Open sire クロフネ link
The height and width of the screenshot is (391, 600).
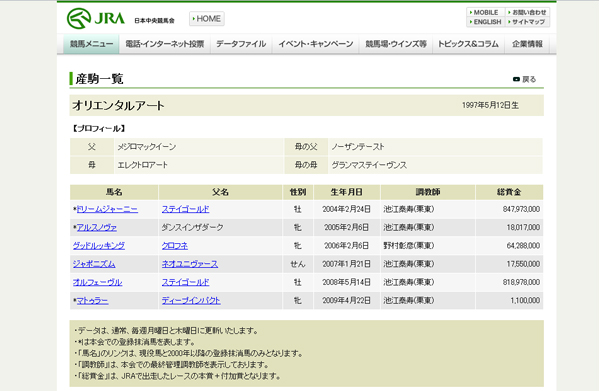[174, 246]
